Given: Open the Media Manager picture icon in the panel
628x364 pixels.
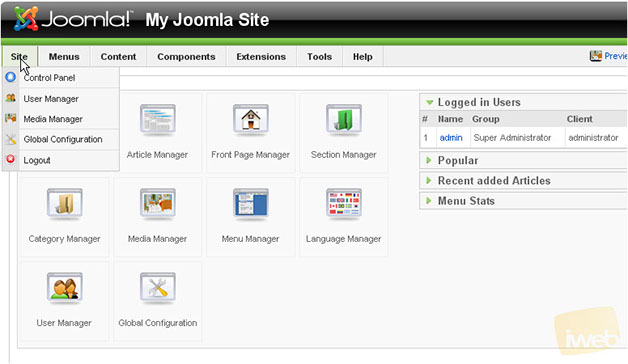Looking at the screenshot, I should tap(157, 203).
